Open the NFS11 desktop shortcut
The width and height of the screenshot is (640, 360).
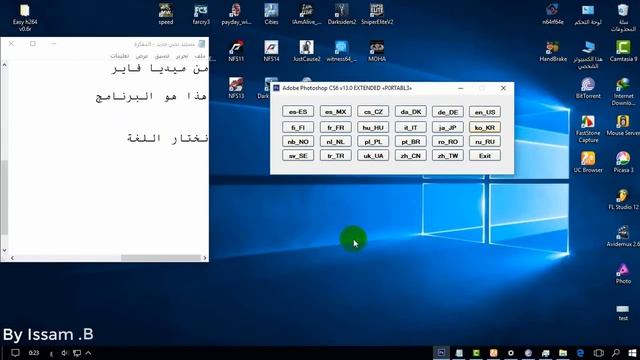236,51
